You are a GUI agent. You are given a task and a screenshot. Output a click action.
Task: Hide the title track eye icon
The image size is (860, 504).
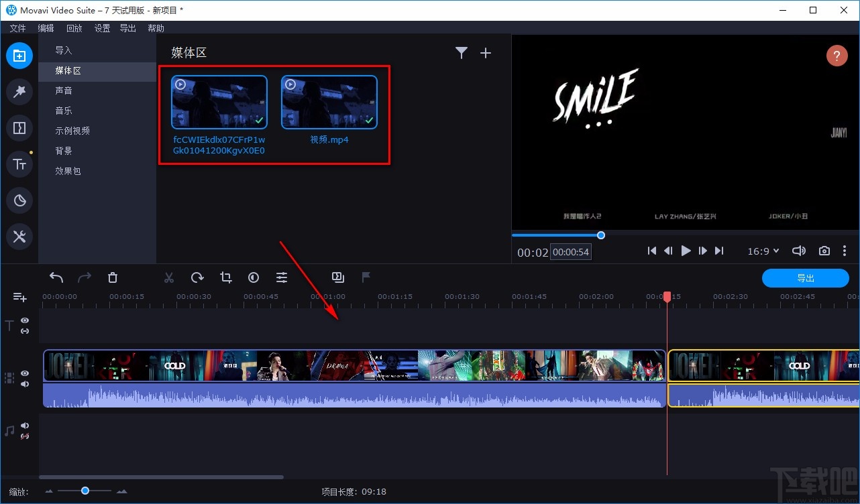coord(25,321)
